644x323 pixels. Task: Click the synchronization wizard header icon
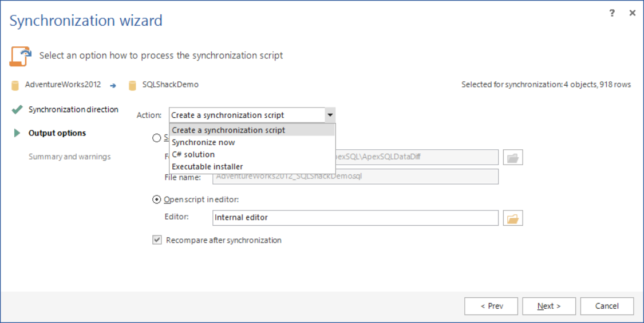click(x=19, y=56)
